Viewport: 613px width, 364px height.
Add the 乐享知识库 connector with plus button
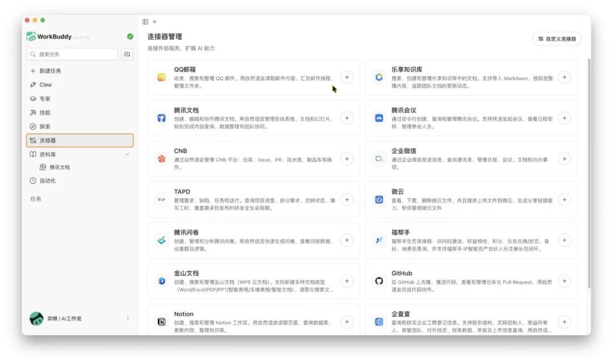[x=564, y=77]
